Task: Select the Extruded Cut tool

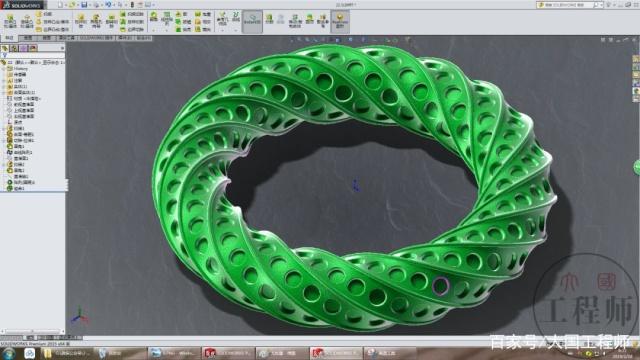Action: pyautogui.click(x=81, y=21)
